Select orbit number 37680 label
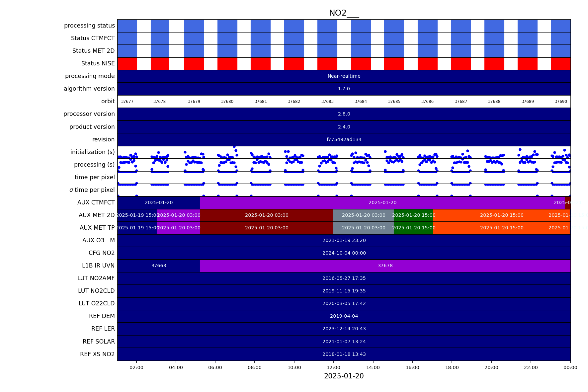The height and width of the screenshot is (392, 588). pyautogui.click(x=227, y=102)
